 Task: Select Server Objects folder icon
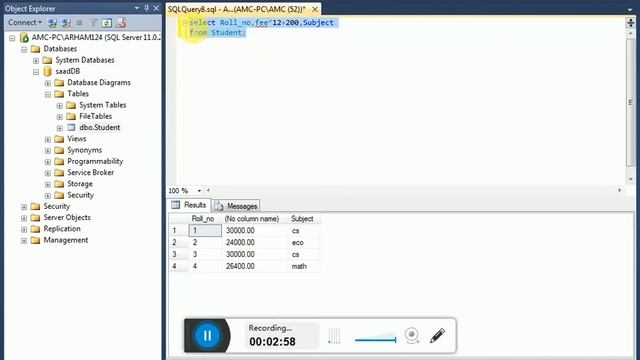(36, 218)
